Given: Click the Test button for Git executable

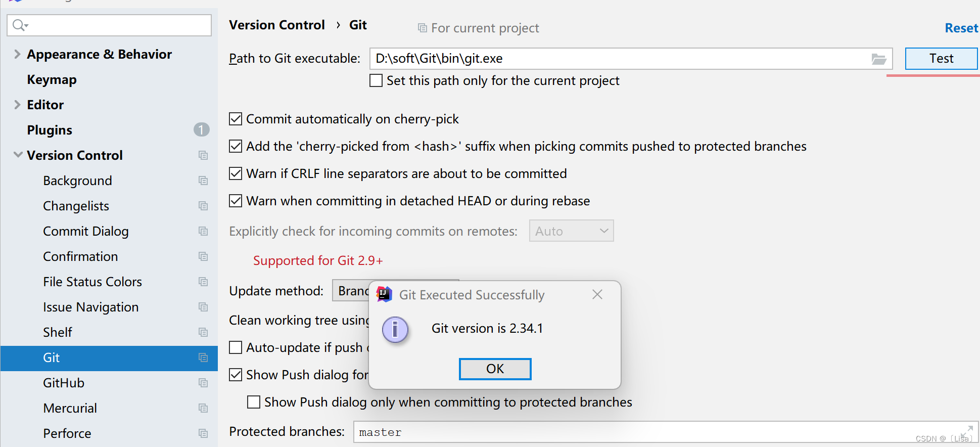Looking at the screenshot, I should 941,58.
